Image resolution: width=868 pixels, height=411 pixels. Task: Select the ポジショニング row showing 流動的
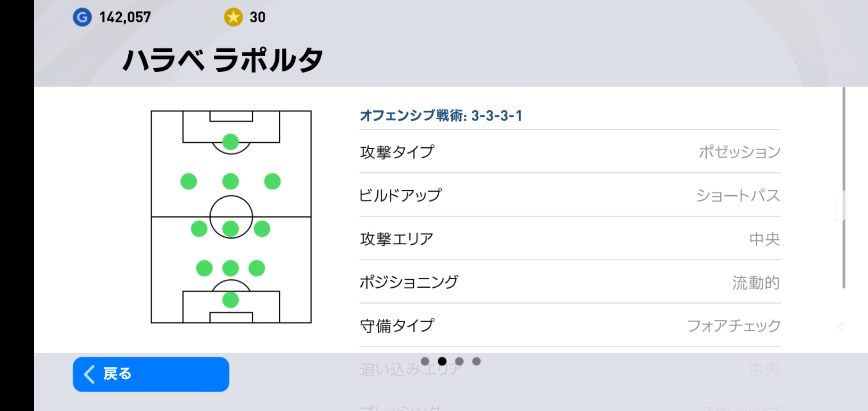click(570, 282)
